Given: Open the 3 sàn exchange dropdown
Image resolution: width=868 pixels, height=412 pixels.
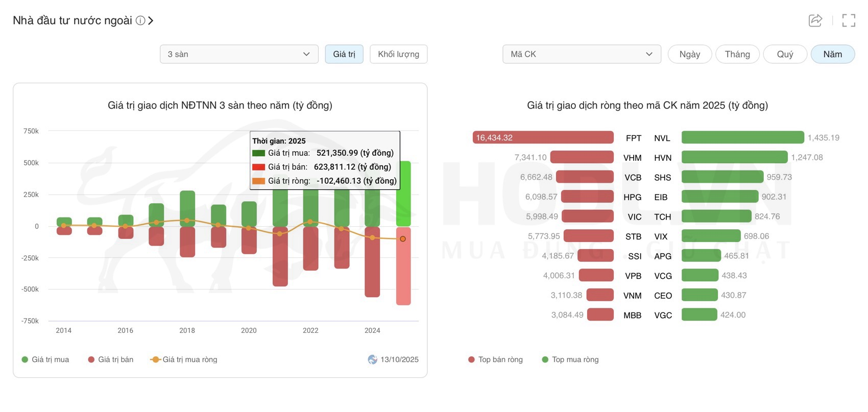Looking at the screenshot, I should (x=239, y=54).
